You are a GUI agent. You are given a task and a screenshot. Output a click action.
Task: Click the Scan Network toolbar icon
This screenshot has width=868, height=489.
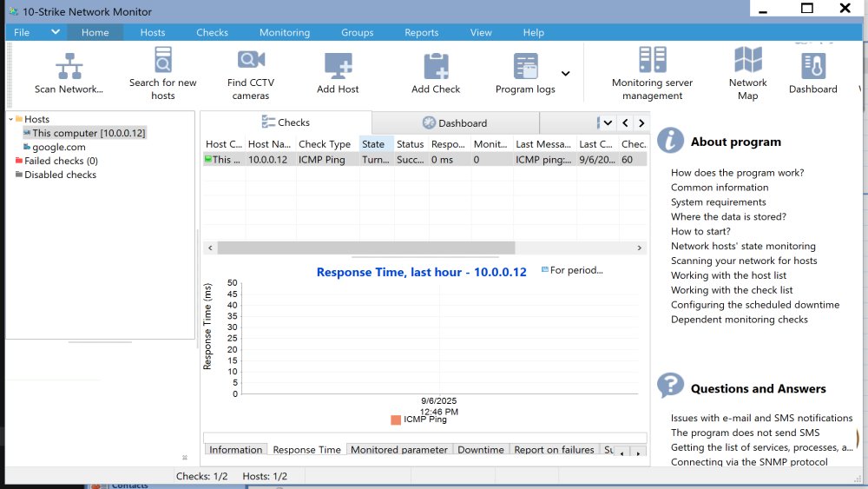pos(69,66)
